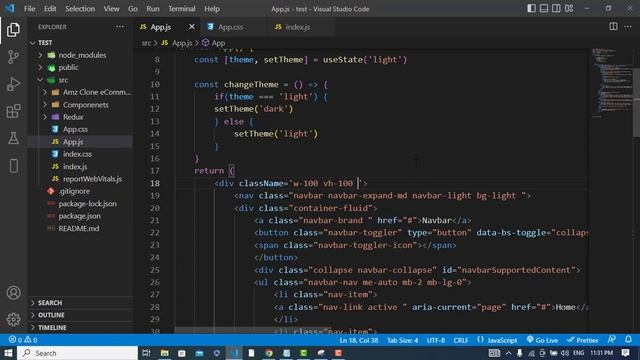Image resolution: width=640 pixels, height=360 pixels.
Task: Expand the TIMELINE section
Action: tap(80, 327)
